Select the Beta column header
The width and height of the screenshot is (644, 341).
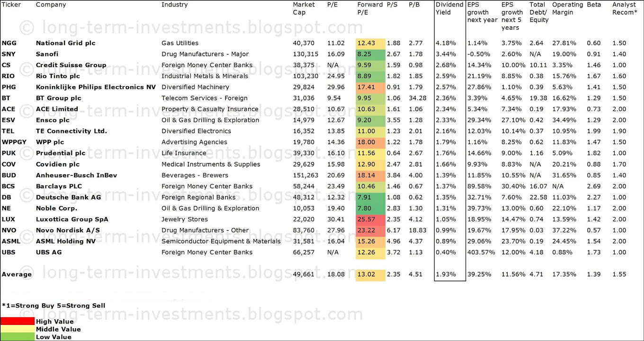594,5
